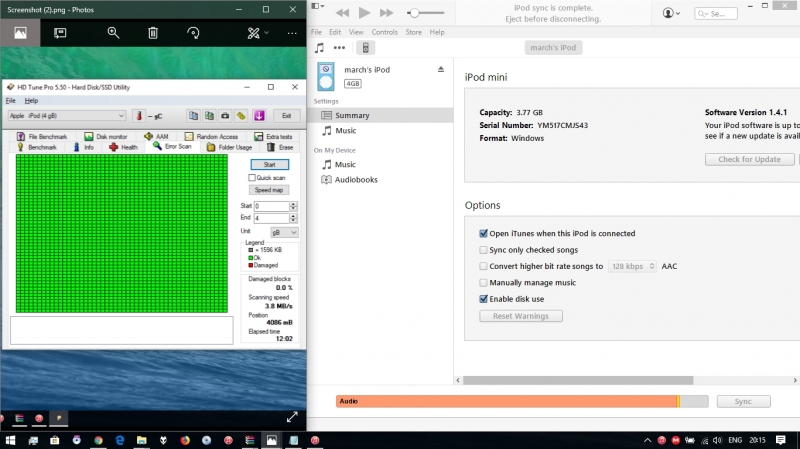This screenshot has height=449, width=800.
Task: Click the fullscreen expand arrow in Photos
Action: point(292,416)
